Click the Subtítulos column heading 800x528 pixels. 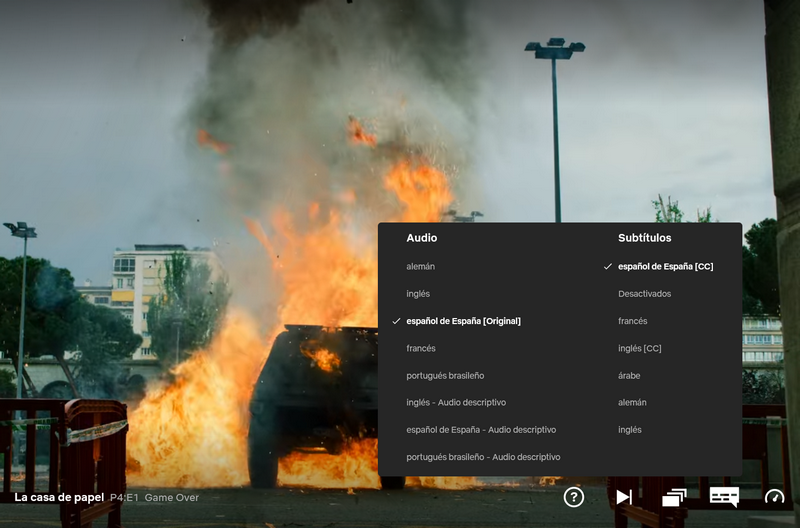644,238
